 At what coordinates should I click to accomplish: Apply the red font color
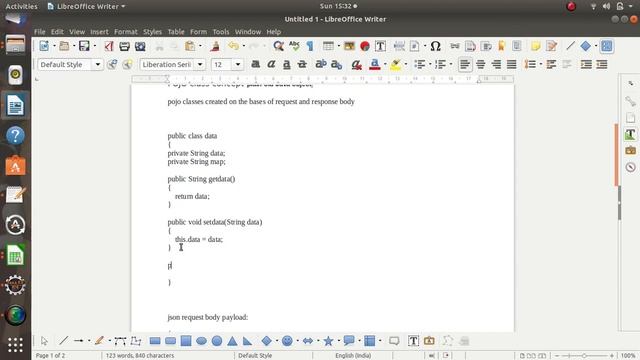(x=375, y=64)
